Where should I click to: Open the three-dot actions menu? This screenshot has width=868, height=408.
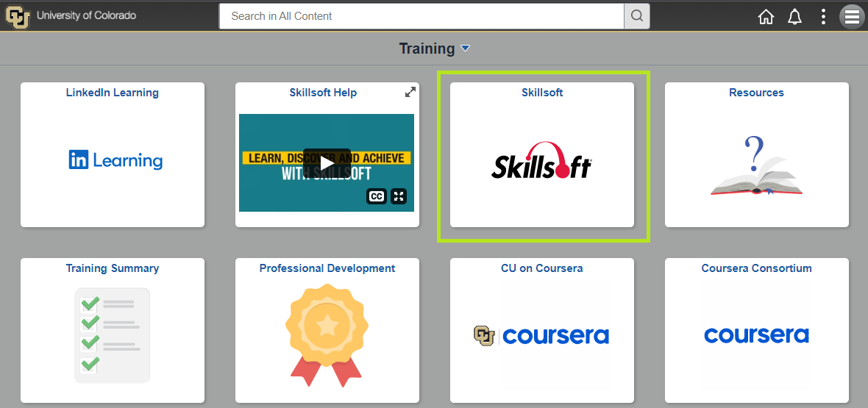[x=823, y=17]
